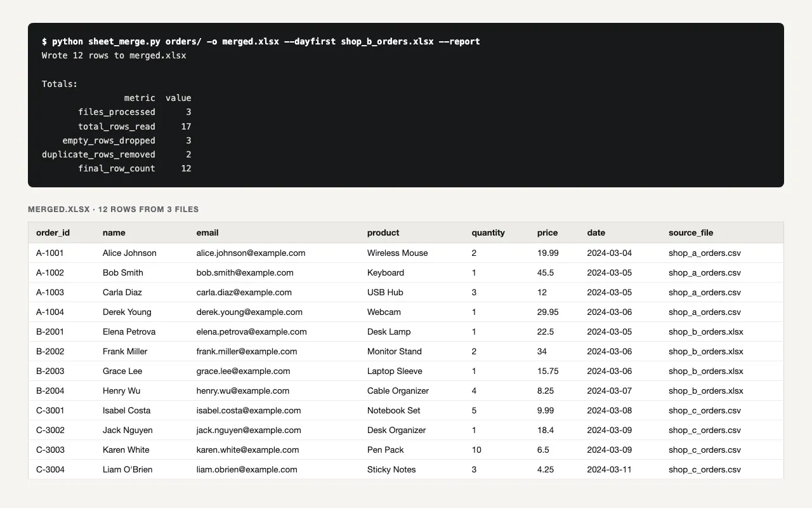Image resolution: width=812 pixels, height=508 pixels.
Task: Select the name column header
Action: (114, 232)
